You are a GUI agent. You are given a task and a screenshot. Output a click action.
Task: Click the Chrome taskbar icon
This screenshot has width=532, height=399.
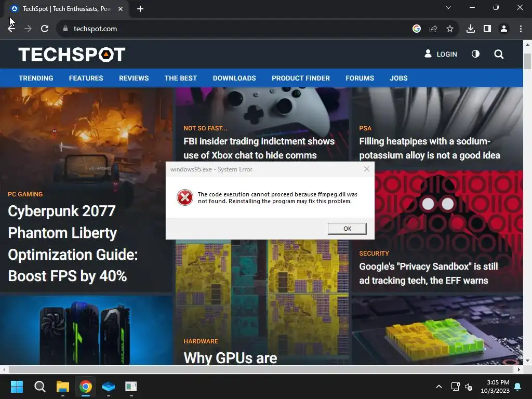[86, 387]
